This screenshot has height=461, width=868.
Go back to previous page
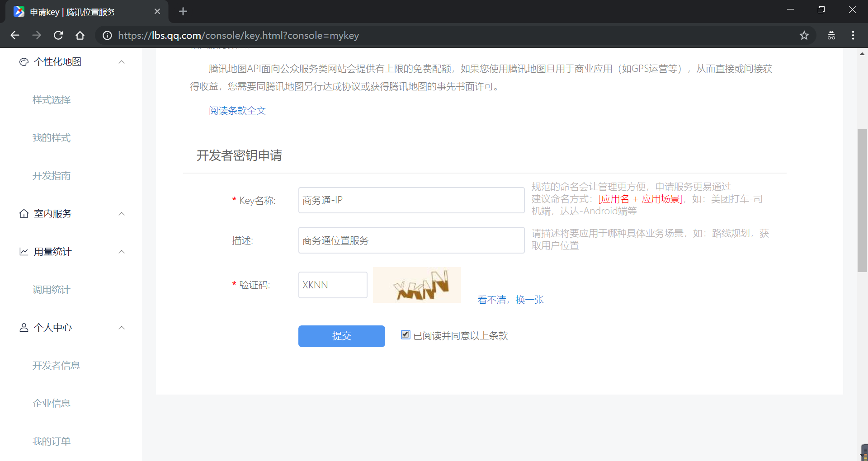coord(15,35)
